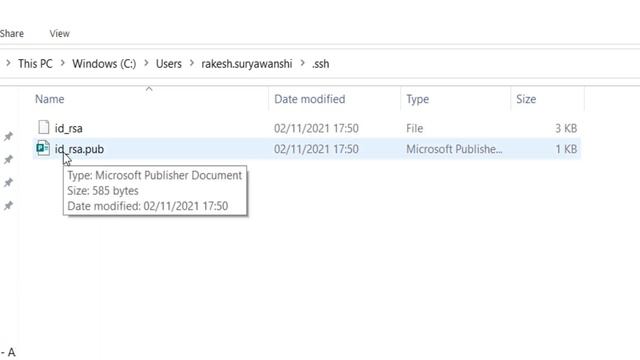Viewport: 640px width, 360px height.
Task: Expand chevron after Users breadcrumb
Action: 191,63
